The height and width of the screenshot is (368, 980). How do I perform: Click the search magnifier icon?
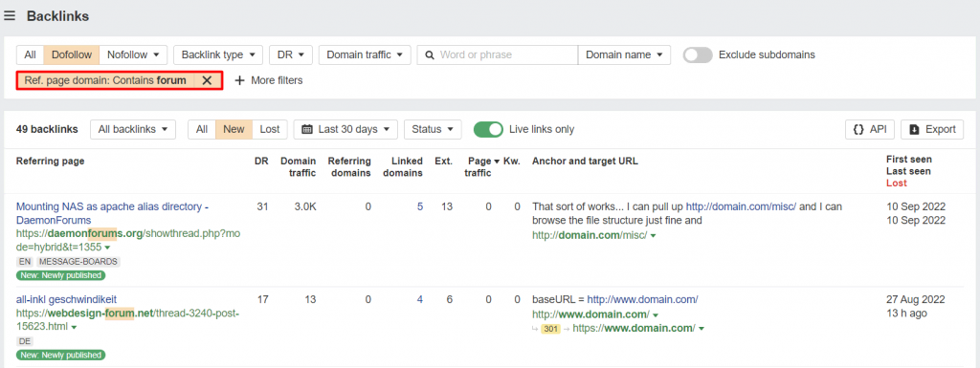point(430,54)
